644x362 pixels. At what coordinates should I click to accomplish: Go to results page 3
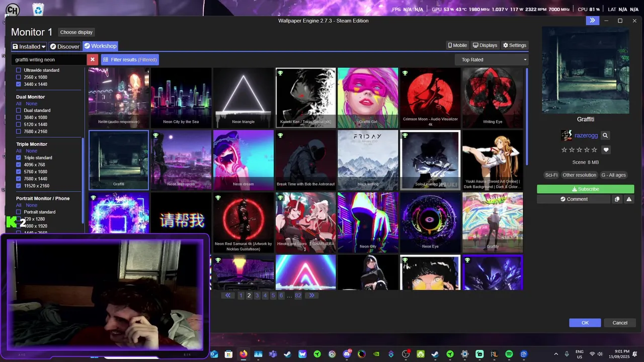point(257,296)
